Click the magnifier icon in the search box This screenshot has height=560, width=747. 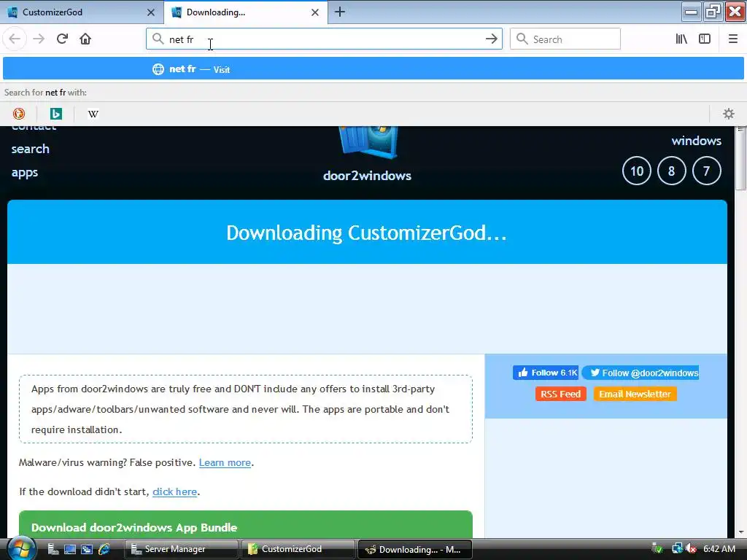[x=522, y=39]
